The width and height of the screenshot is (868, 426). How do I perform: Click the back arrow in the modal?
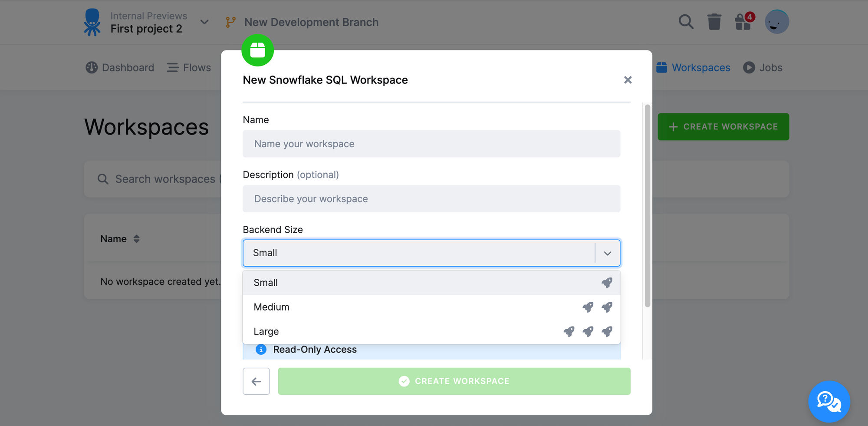click(256, 381)
